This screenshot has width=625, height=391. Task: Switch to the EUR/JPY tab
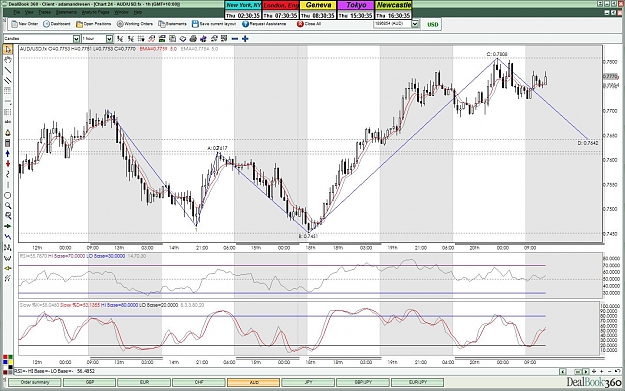click(417, 382)
